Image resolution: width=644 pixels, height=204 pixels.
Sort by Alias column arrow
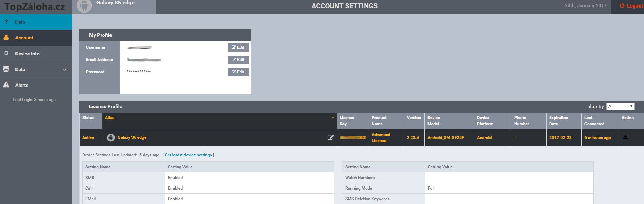click(332, 118)
